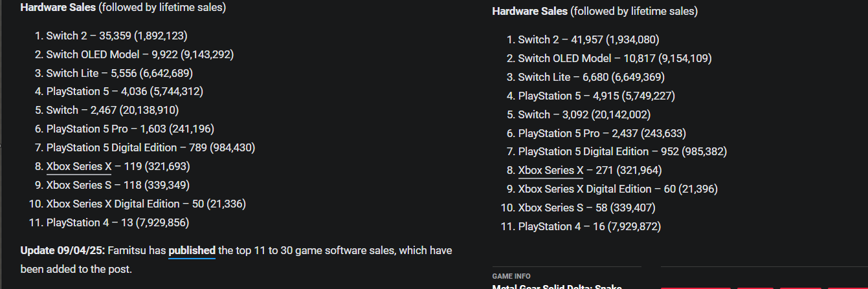Click the Xbox Series X Digital Edition – 50 entry
The width and height of the screenshot is (868, 289).
tap(146, 204)
